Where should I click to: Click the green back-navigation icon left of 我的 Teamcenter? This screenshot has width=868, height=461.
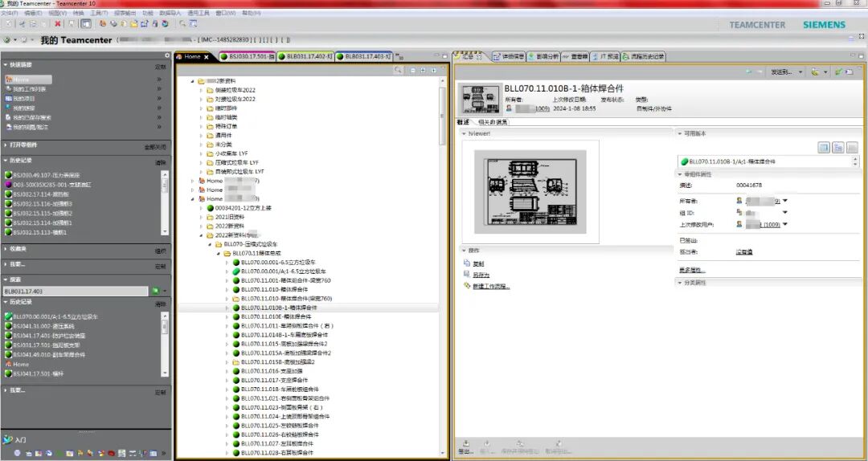pyautogui.click(x=6, y=40)
